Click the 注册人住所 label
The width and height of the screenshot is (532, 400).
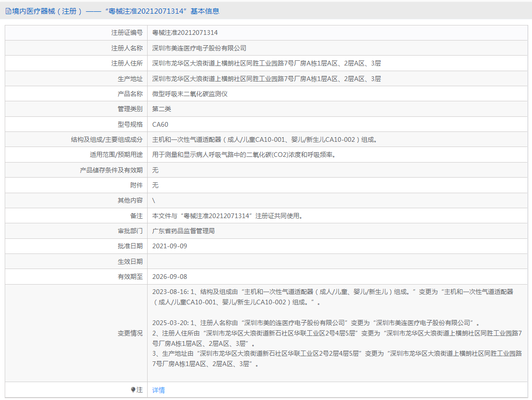coord(127,64)
